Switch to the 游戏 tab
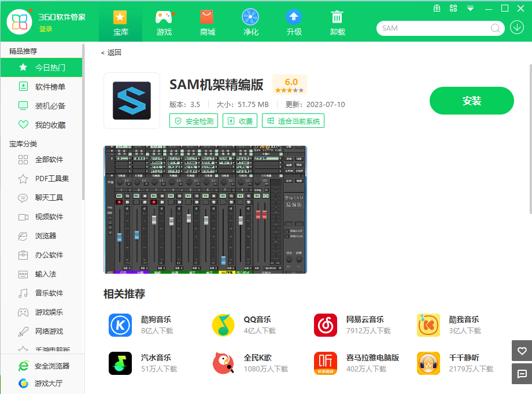Screen dimensions: 532x394 point(164,23)
